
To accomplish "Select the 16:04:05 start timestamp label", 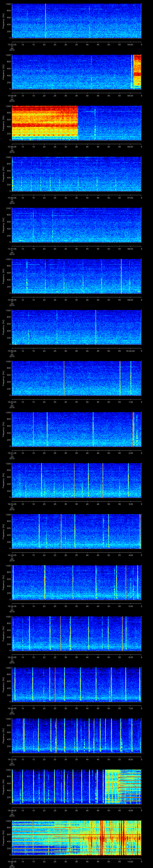I will (12, 606).
